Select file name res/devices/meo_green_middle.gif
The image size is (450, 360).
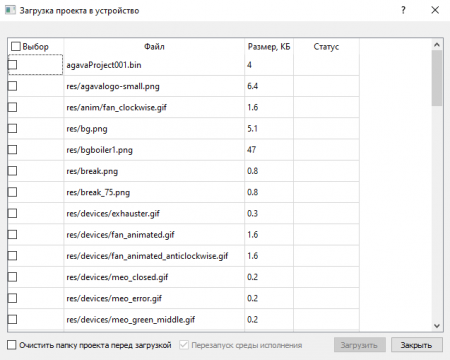coord(131,320)
